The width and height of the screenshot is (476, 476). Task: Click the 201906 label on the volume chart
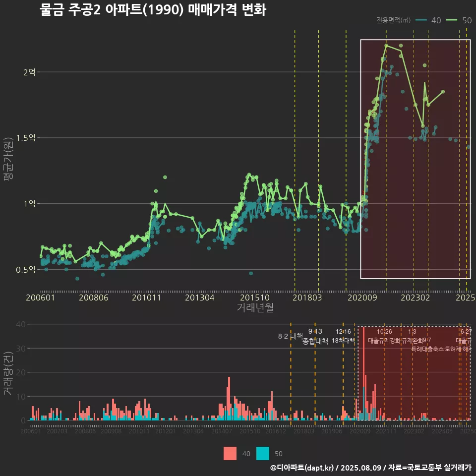(x=332, y=431)
